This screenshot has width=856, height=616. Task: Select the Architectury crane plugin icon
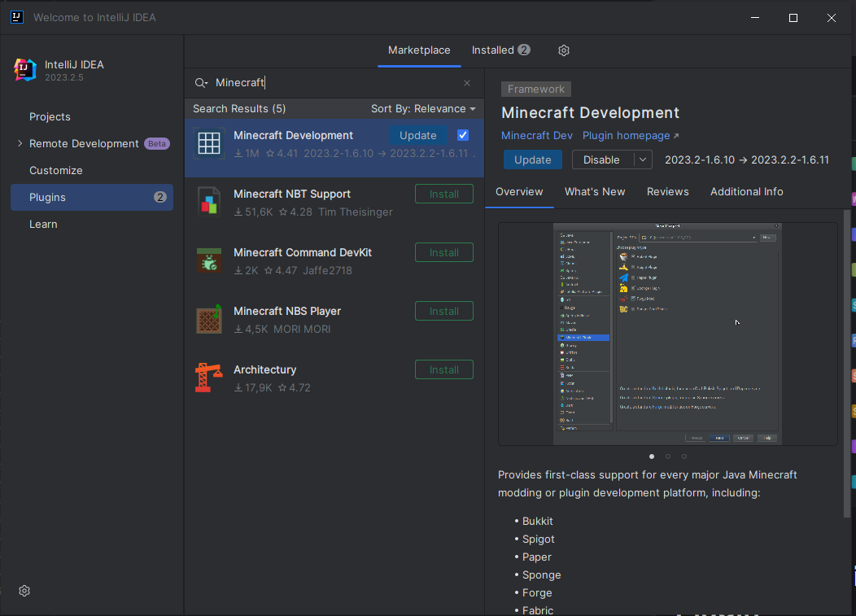(x=209, y=378)
